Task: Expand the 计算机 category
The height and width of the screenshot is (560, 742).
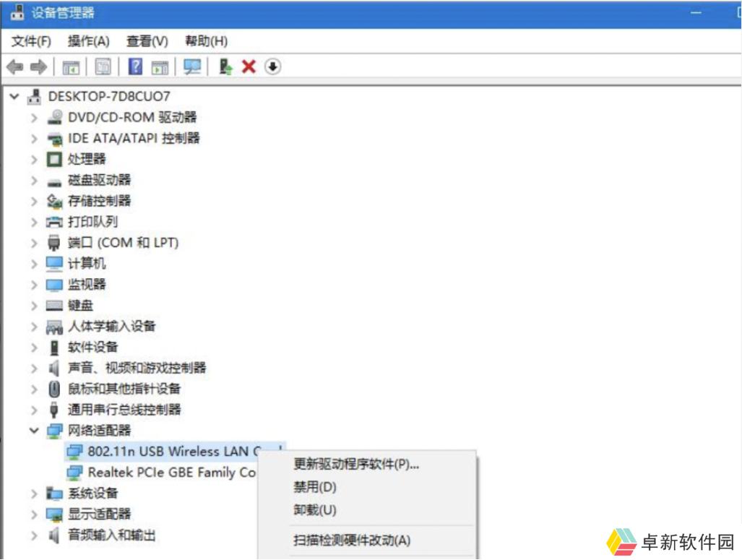Action: [x=34, y=263]
